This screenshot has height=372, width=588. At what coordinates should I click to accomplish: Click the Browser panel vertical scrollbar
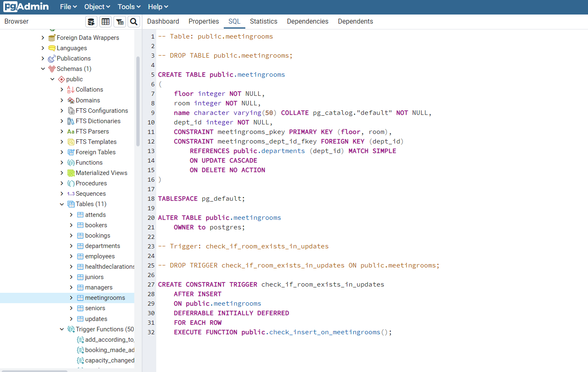[138, 102]
